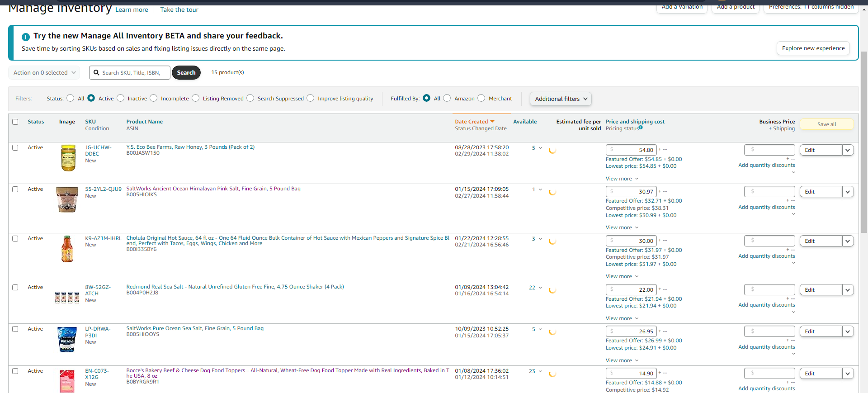Choose the Search Suppressed status filter

tap(250, 98)
